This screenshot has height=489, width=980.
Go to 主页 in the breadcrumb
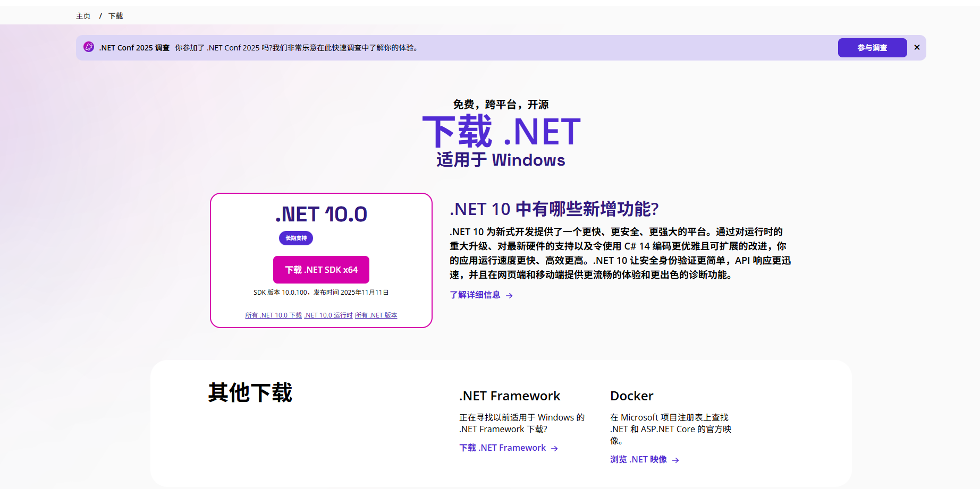[x=83, y=16]
